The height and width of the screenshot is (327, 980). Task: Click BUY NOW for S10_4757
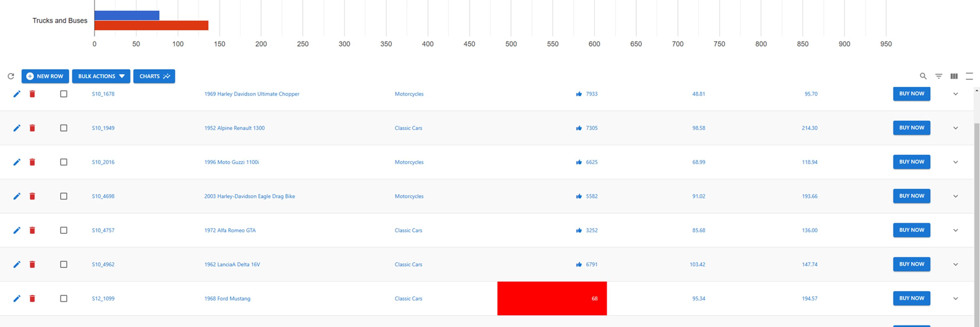pos(911,230)
